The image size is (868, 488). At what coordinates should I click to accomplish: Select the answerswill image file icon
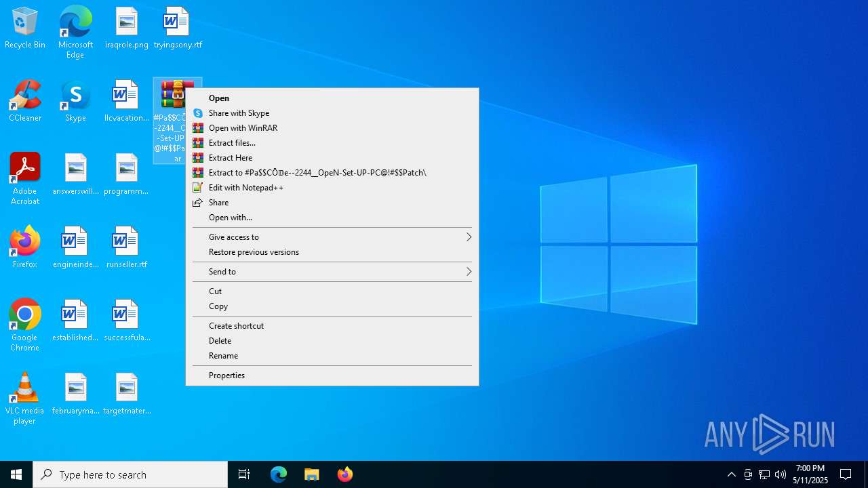click(75, 175)
